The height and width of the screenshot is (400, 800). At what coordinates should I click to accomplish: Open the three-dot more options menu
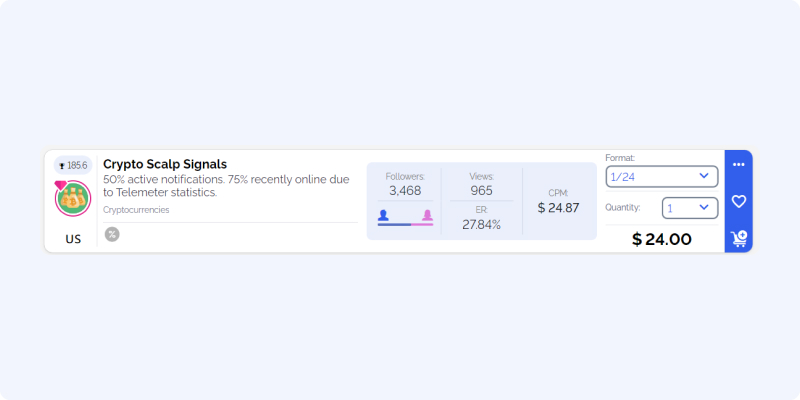(738, 164)
